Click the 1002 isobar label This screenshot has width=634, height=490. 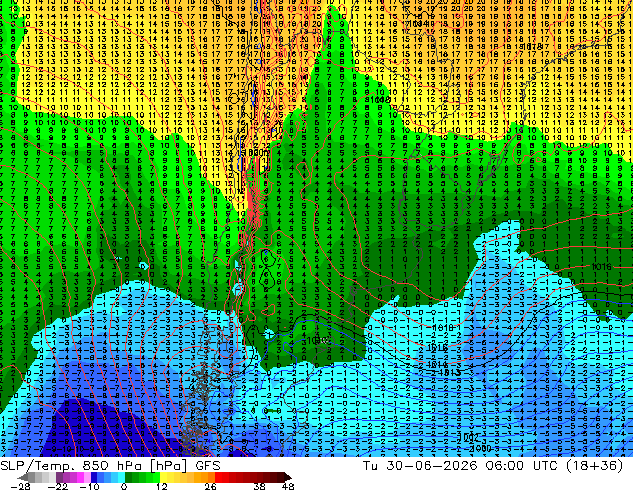tap(469, 437)
